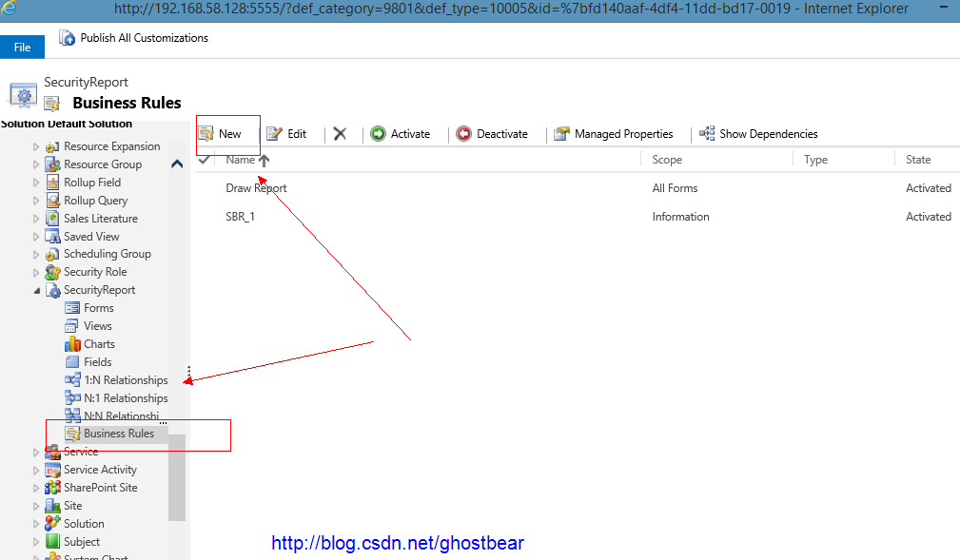Click the Security Role entity icon

click(x=52, y=272)
